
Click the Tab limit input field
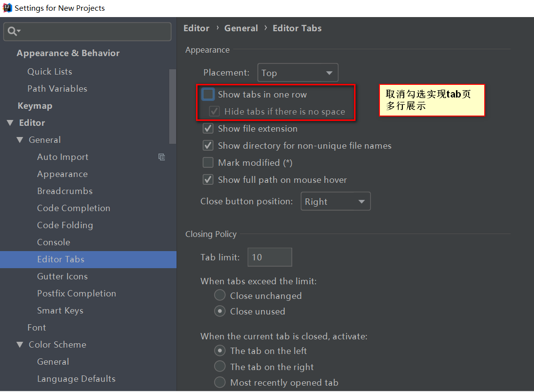point(270,257)
